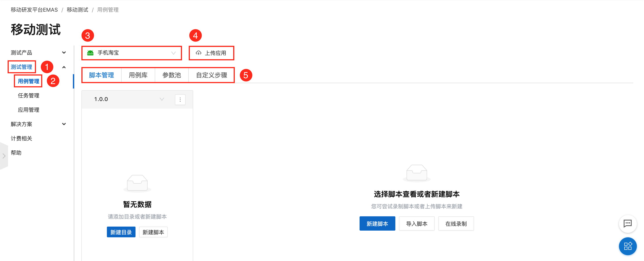Screen dimensions: 644x261
Task: Switch to the 脚本管理 tab
Action: coord(102,75)
